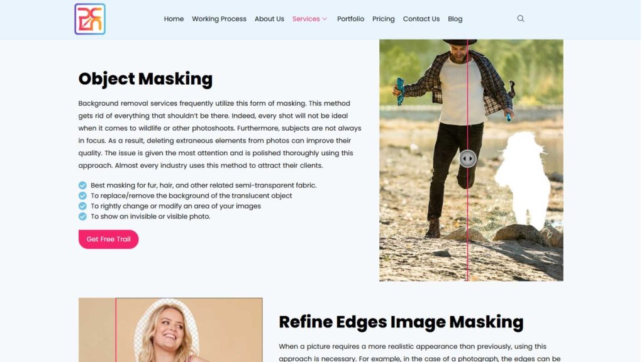Go to the Home page

point(174,19)
